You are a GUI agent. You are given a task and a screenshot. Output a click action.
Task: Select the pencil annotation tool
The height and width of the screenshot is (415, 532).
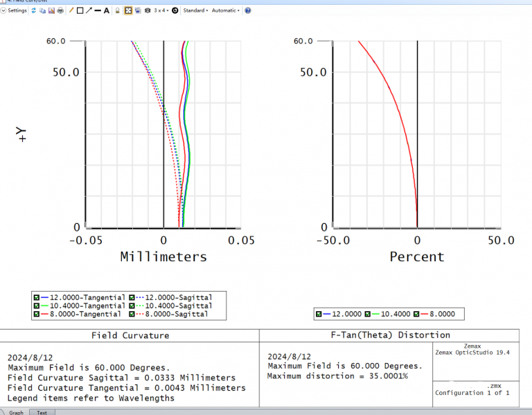pos(71,10)
